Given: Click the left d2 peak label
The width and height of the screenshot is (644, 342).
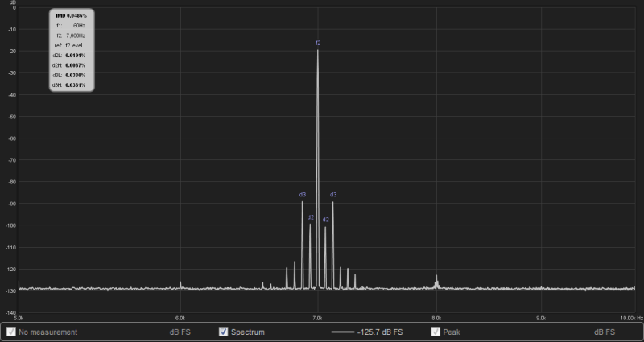Looking at the screenshot, I should pos(311,217).
